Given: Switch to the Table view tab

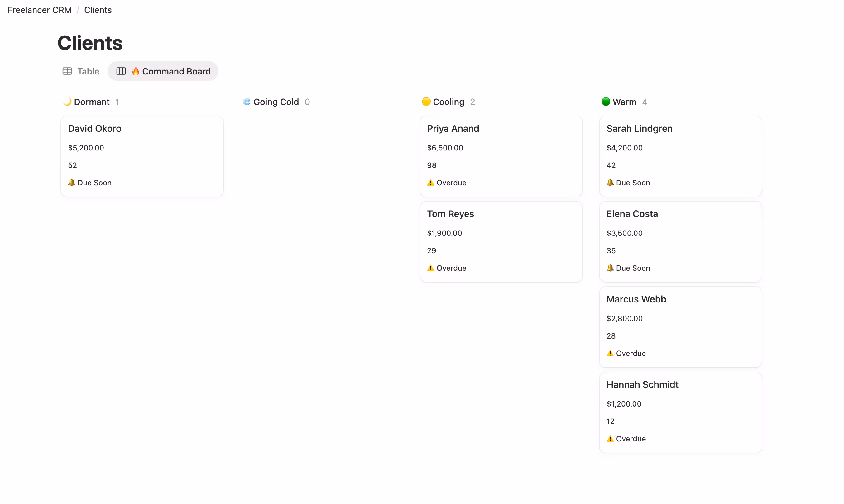Looking at the screenshot, I should click(x=81, y=71).
